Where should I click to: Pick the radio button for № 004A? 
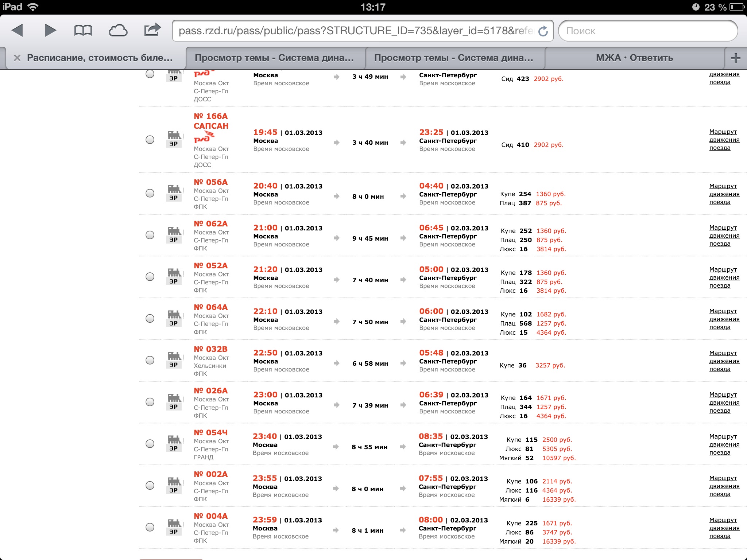pyautogui.click(x=150, y=527)
